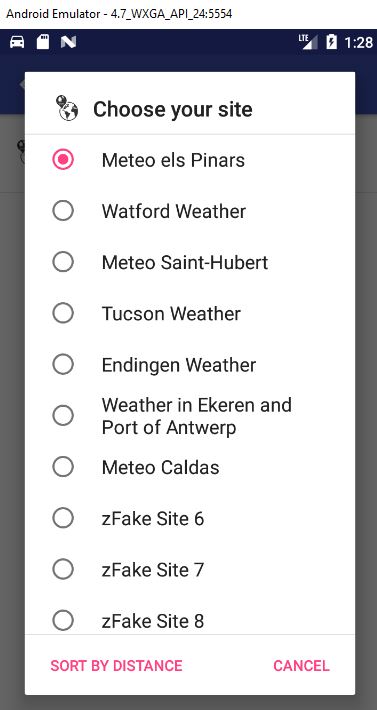The image size is (377, 710).
Task: Tap the 1:28 clock in status bar
Action: [x=358, y=42]
